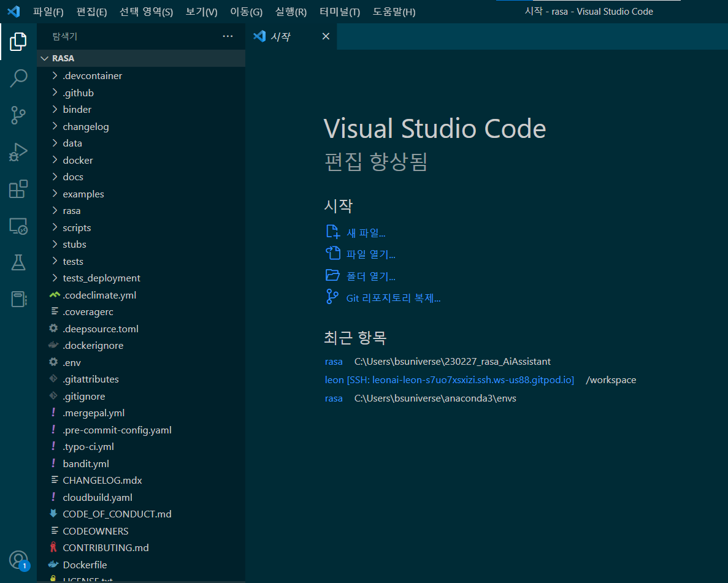Select the CHANGELOG.mdx file
The height and width of the screenshot is (583, 728).
140,481
